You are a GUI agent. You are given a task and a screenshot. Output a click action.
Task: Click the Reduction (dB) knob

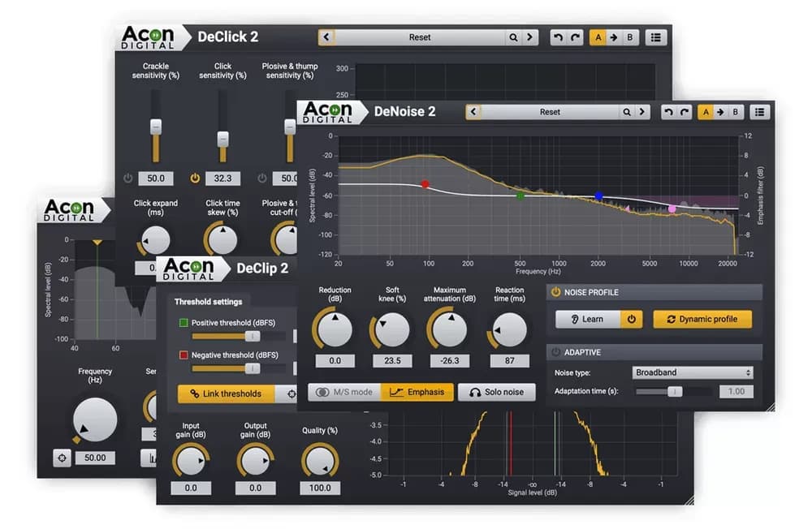coord(335,329)
